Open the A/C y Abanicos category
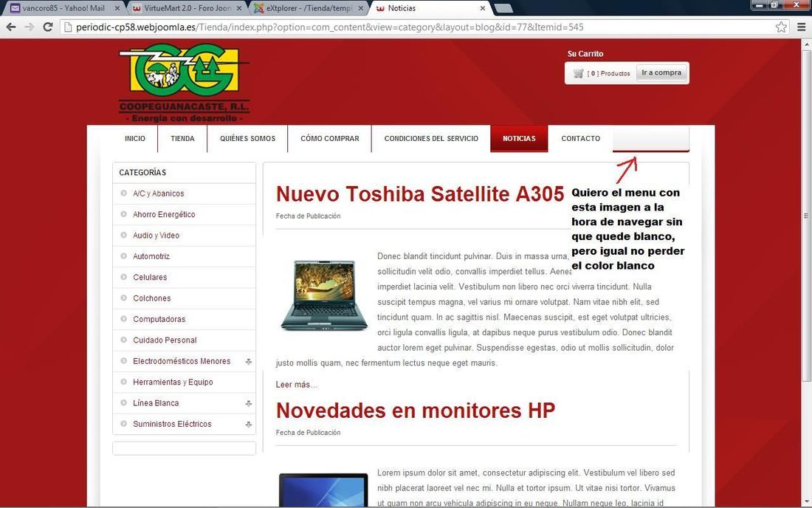Screen dimensions: 812x508 coord(159,193)
